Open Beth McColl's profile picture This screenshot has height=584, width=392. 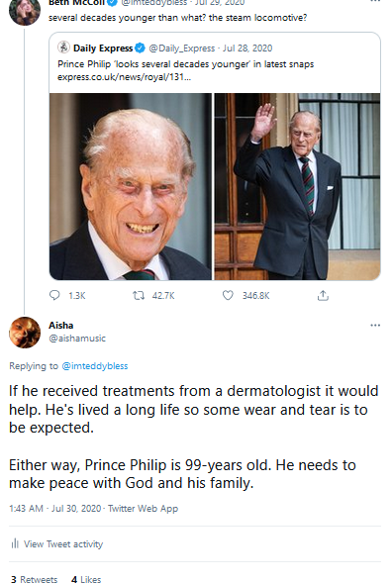point(25,11)
